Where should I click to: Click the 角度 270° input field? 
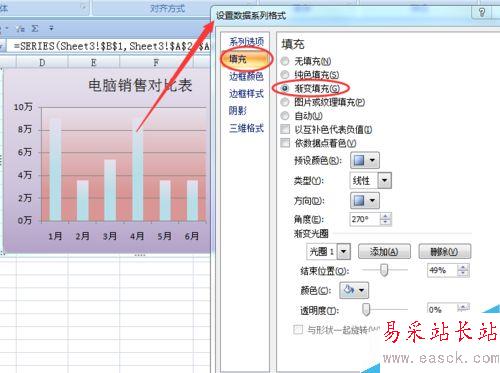point(365,219)
